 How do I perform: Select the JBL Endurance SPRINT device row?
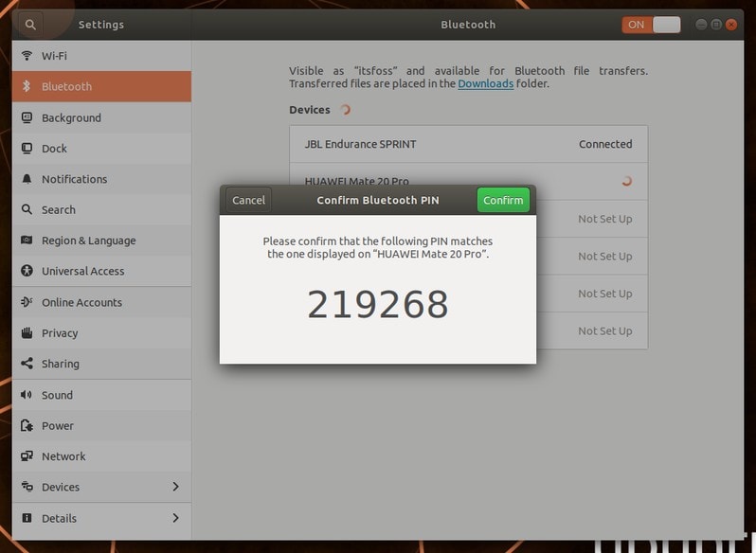[469, 144]
